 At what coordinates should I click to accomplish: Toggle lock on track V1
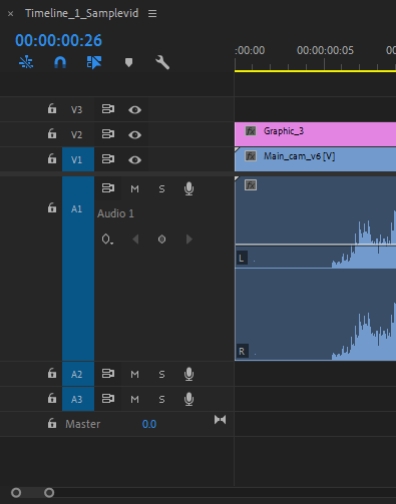pyautogui.click(x=52, y=159)
